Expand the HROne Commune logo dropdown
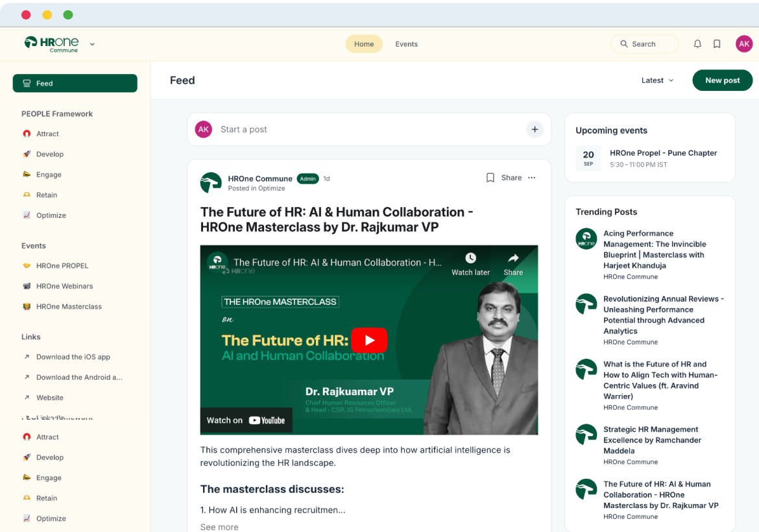The width and height of the screenshot is (759, 532). tap(92, 44)
